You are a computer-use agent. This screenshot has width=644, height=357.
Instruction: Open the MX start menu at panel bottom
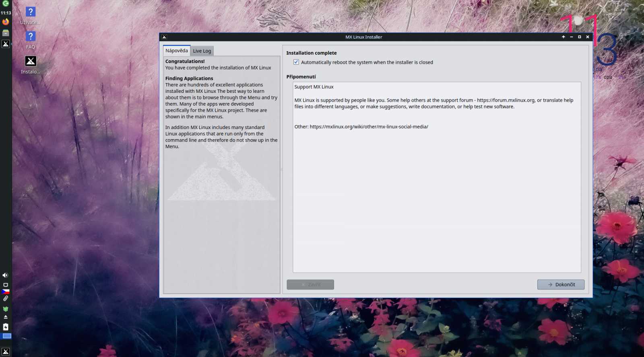click(6, 352)
